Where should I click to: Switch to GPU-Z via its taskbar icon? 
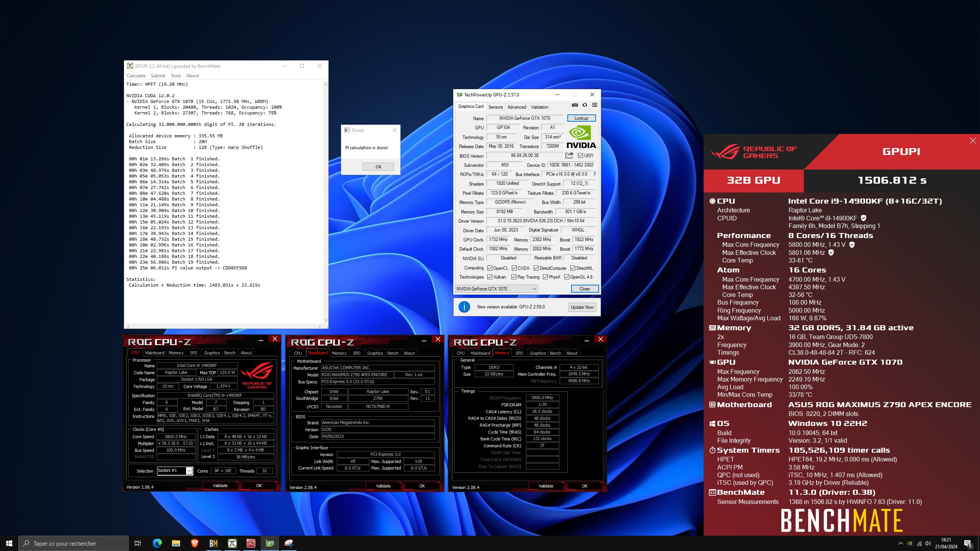tap(270, 543)
